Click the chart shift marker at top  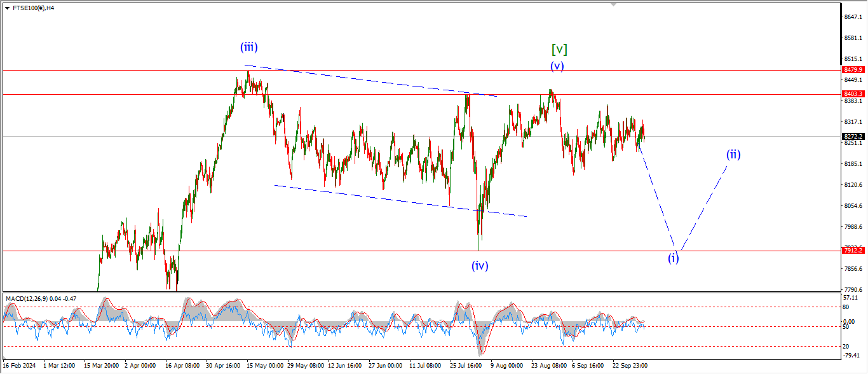pyautogui.click(x=613, y=4)
